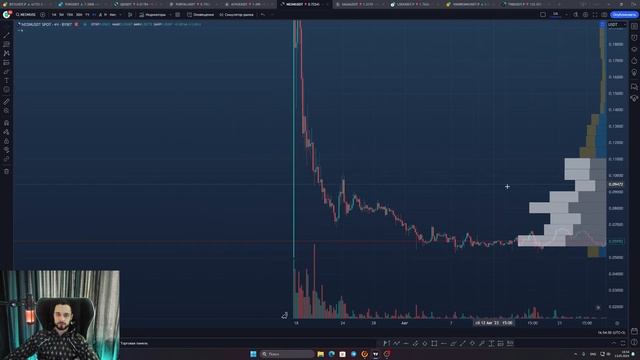Open the chart type candles selector

(131, 15)
